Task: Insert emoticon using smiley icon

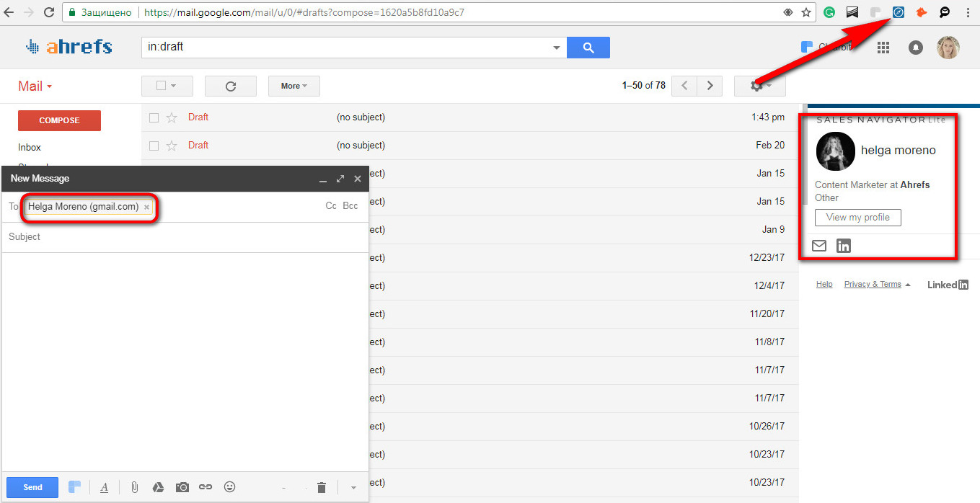Action: (x=230, y=487)
